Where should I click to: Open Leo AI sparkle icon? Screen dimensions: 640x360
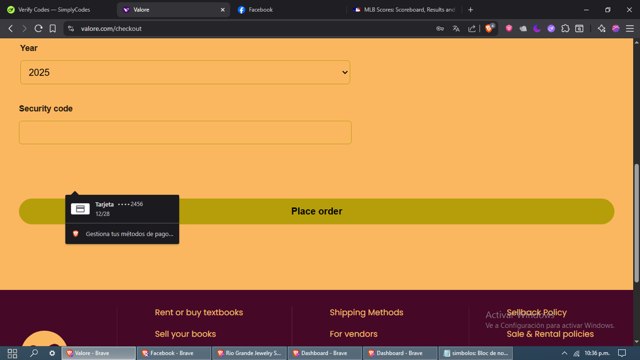coord(601,28)
